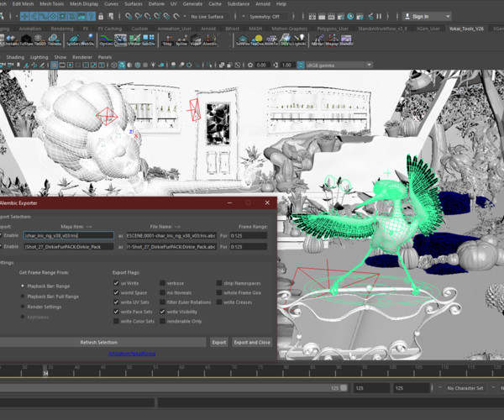
Task: Uncheck the uv Write export flag
Action: pyautogui.click(x=116, y=283)
